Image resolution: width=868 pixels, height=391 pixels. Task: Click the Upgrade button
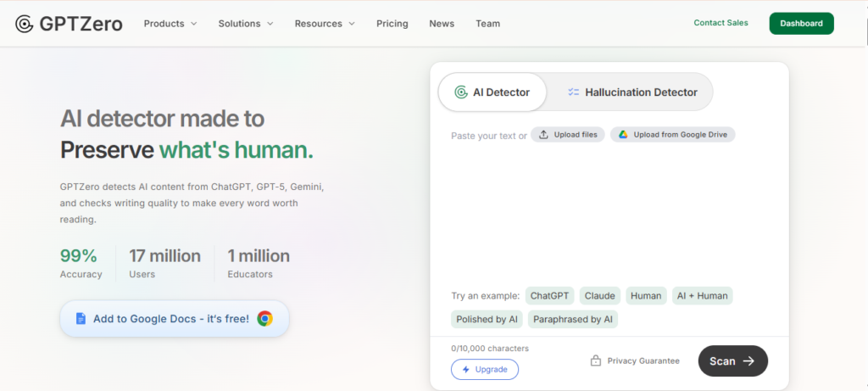point(485,370)
